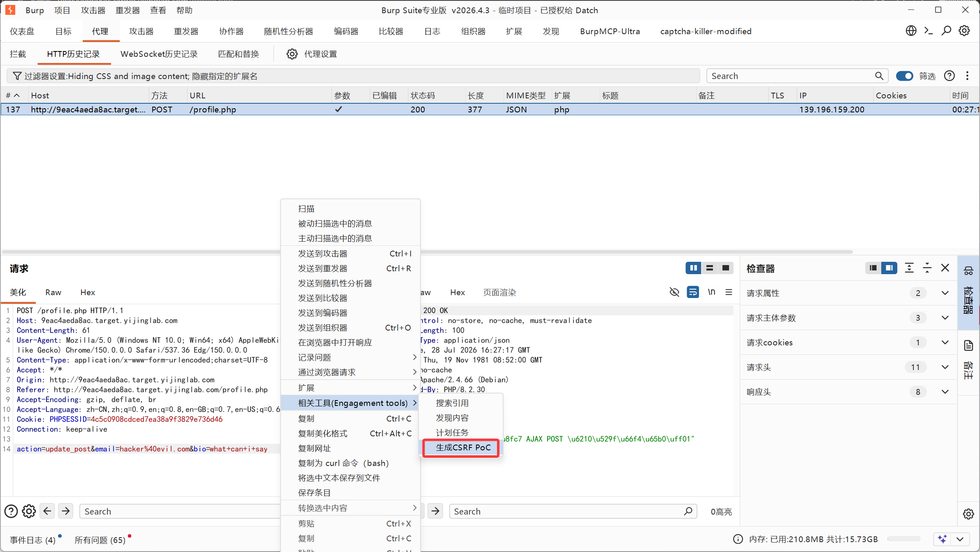The image size is (980, 552).
Task: Open 所有问题 (65) in status bar
Action: click(100, 540)
